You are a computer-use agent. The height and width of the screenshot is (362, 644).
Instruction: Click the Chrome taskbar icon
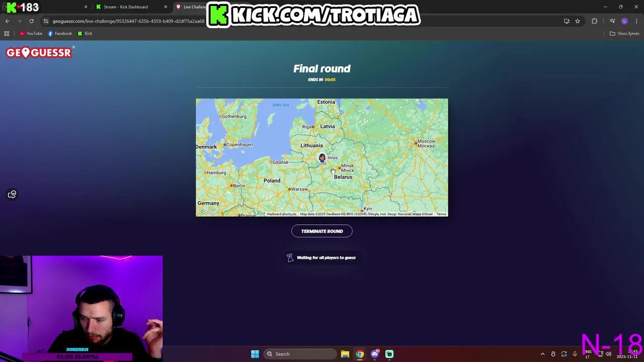(x=360, y=354)
